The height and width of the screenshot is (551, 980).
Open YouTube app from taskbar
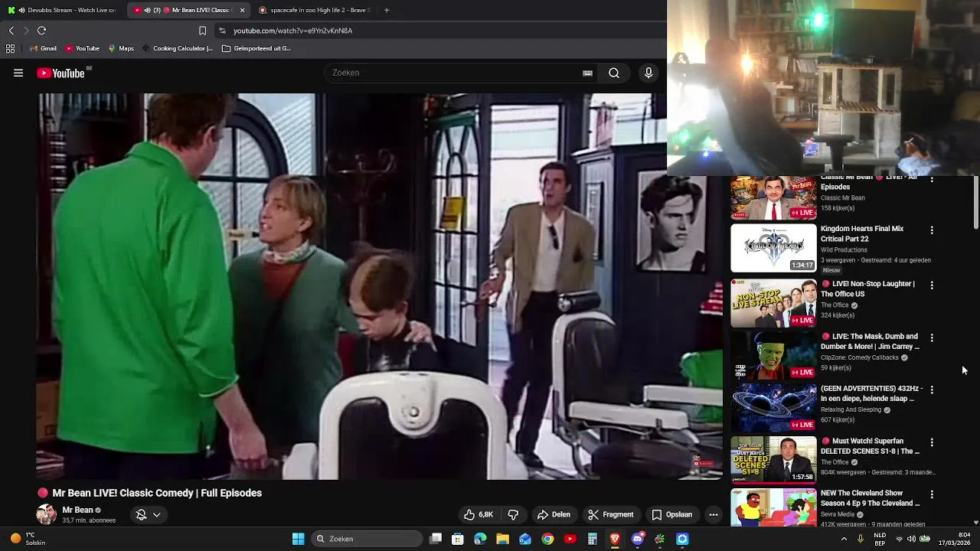pos(570,539)
